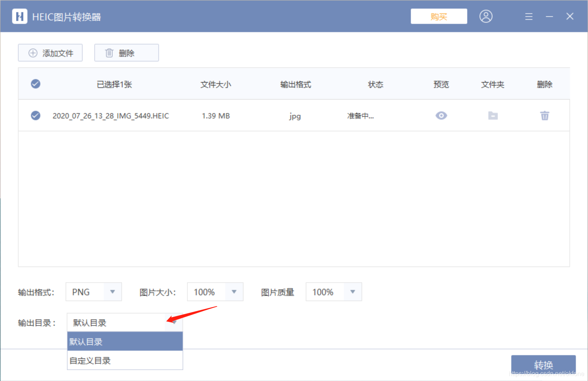Click the 删除 toolbar button
Image resolution: width=588 pixels, height=381 pixels.
pos(126,53)
